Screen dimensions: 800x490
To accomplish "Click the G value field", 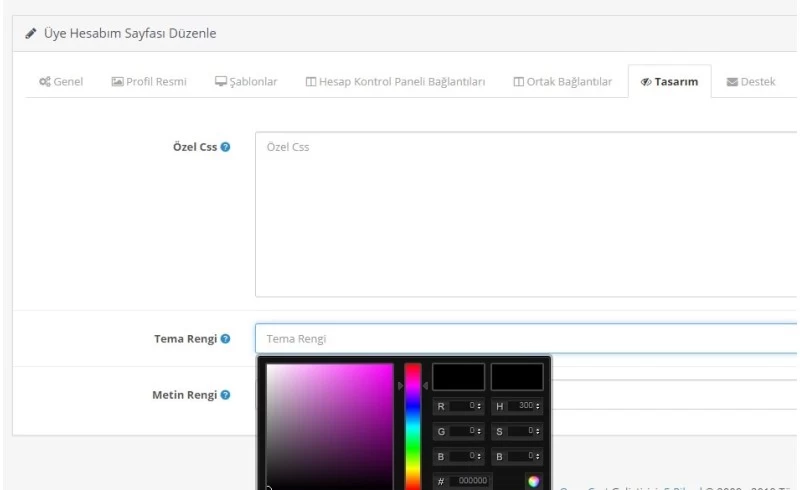I will click(x=461, y=431).
